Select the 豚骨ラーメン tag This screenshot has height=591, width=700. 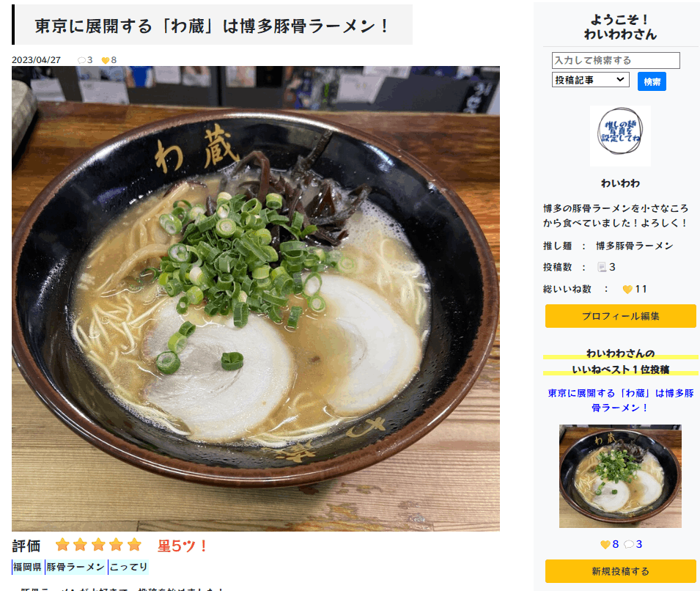point(75,567)
